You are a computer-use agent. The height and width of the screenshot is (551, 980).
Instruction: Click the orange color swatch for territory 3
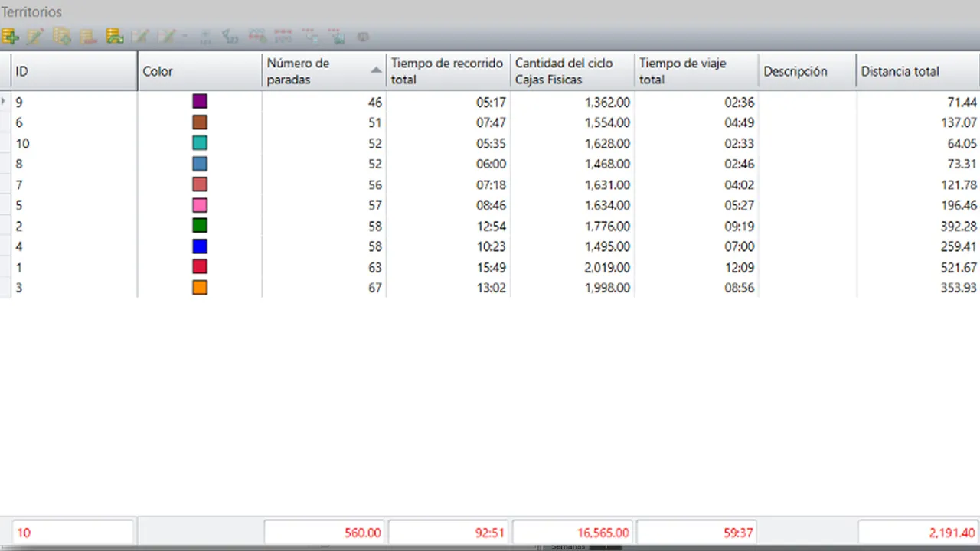(x=199, y=287)
